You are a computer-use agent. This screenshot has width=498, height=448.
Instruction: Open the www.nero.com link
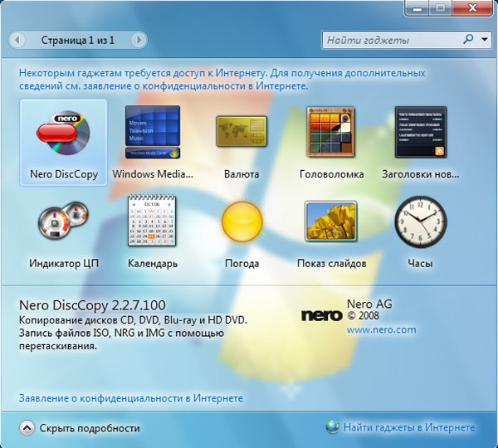pos(382,330)
